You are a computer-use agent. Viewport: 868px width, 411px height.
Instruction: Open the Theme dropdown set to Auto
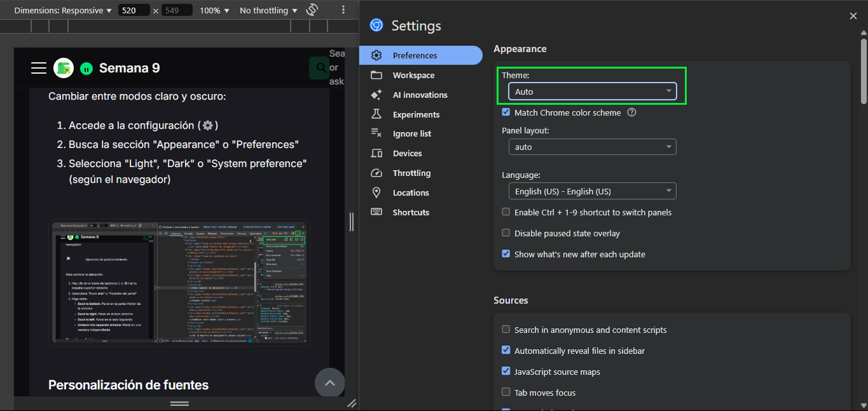point(592,92)
